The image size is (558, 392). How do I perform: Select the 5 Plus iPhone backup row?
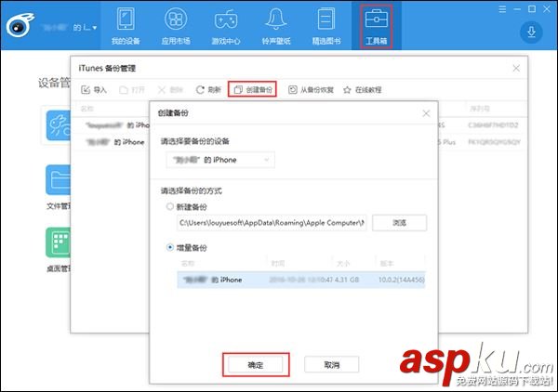[x=299, y=142]
